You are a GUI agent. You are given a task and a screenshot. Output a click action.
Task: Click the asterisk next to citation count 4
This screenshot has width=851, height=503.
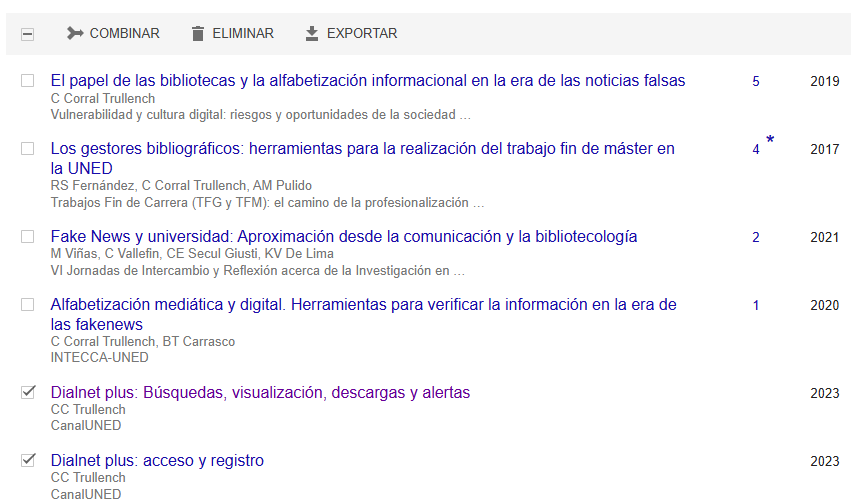point(770,141)
